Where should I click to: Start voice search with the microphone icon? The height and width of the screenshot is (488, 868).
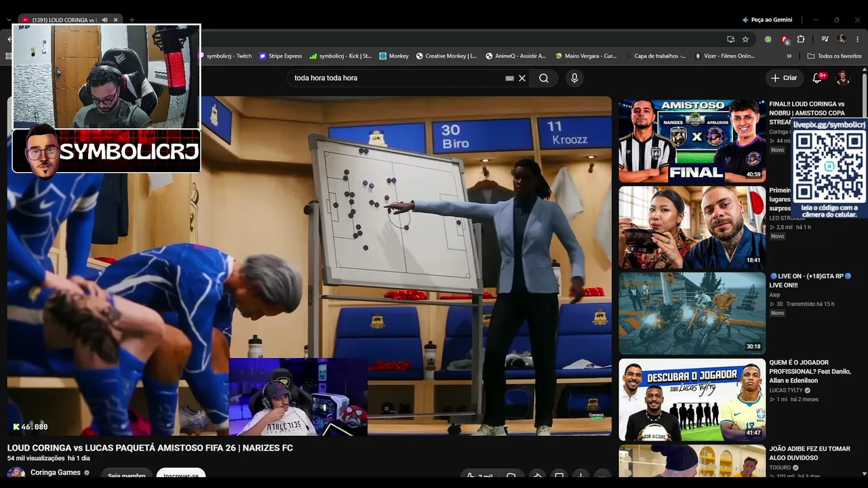click(x=574, y=78)
